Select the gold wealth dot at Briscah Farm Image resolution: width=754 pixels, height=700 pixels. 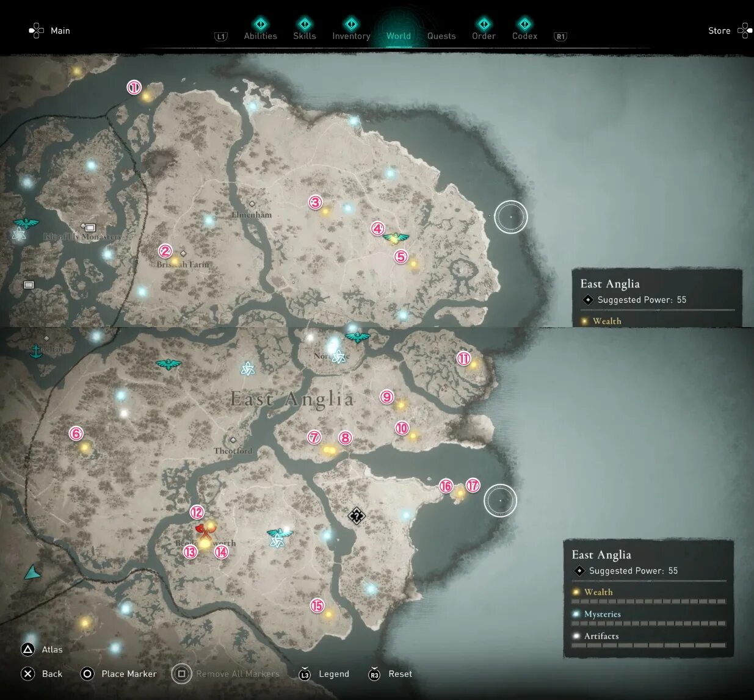[x=175, y=261]
